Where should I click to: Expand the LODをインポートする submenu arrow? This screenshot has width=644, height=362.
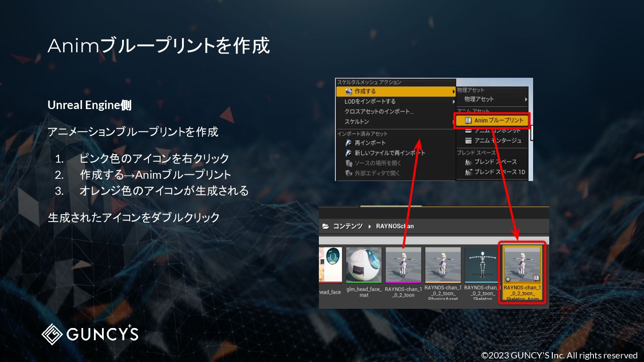point(453,101)
